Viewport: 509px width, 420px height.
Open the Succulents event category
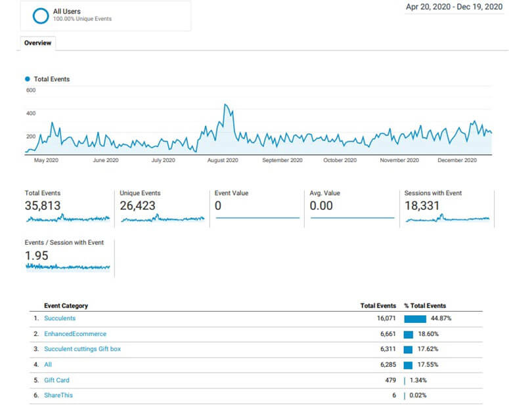(60, 318)
